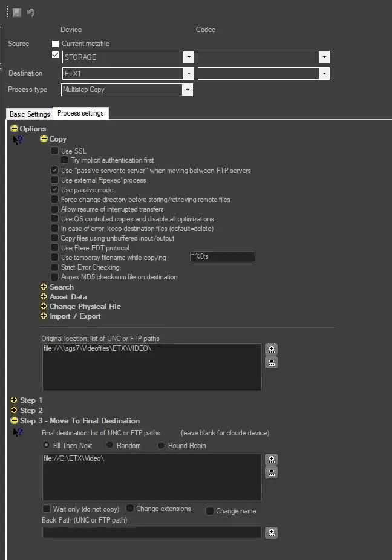
Task: Switch to the Basic Settings tab
Action: pyautogui.click(x=30, y=114)
